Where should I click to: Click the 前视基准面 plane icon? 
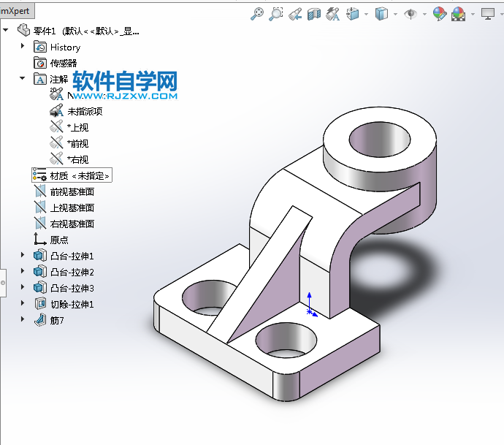tap(40, 191)
